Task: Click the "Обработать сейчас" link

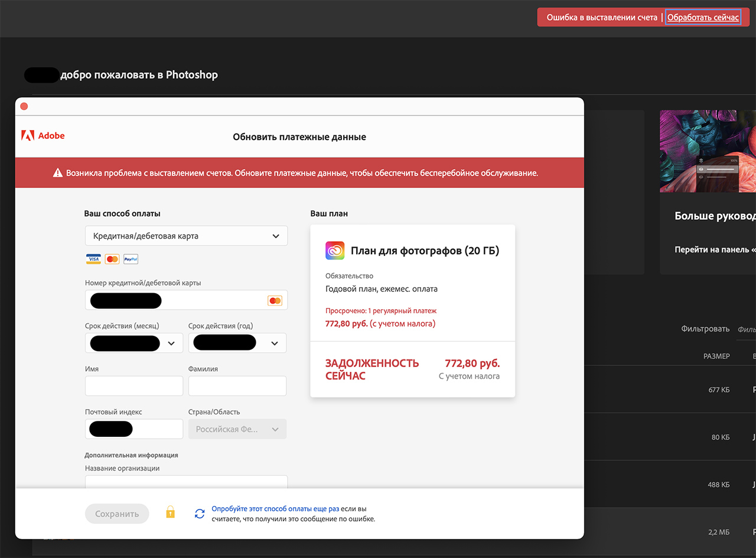Action: (x=703, y=18)
